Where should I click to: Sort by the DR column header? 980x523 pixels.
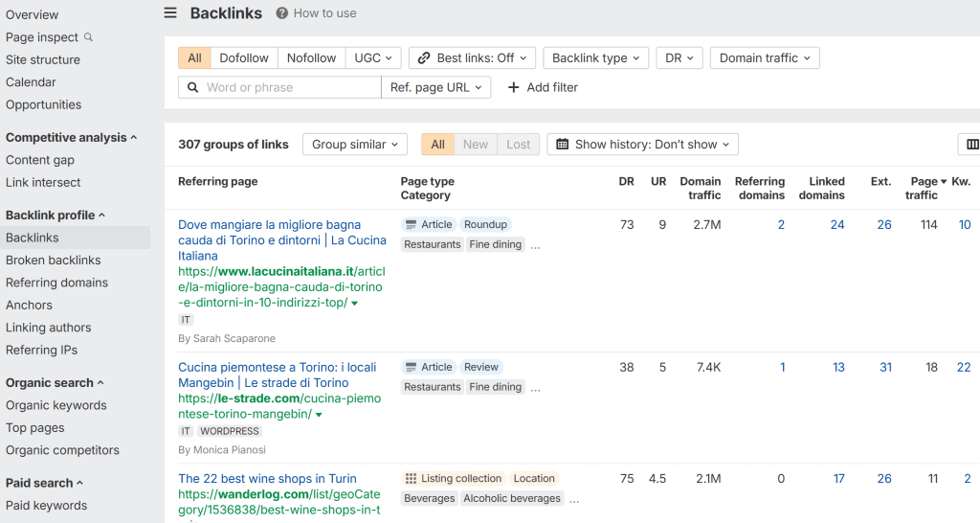coord(626,181)
